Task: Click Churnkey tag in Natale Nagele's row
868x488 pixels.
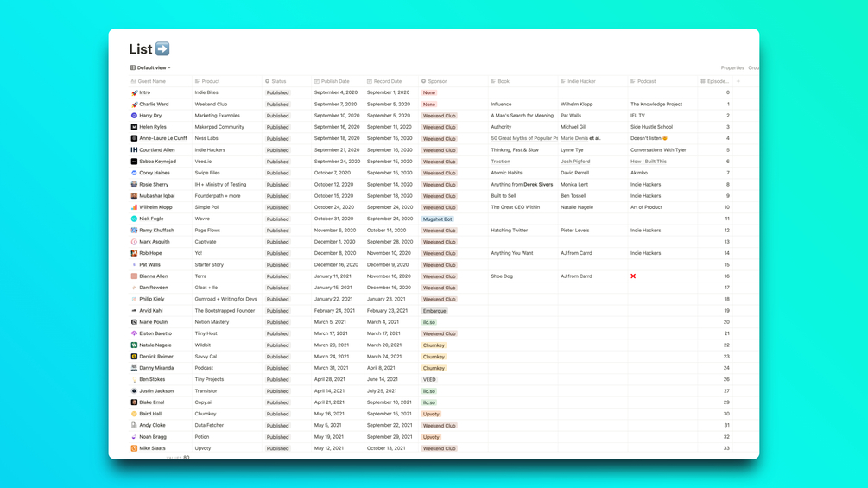Action: tap(434, 345)
